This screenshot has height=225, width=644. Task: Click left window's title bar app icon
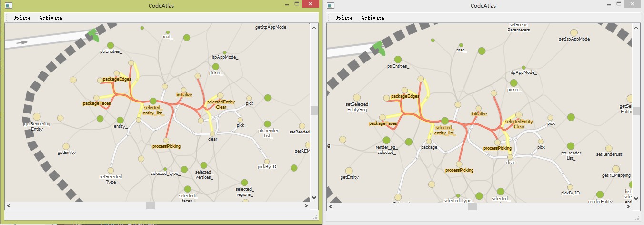(x=9, y=5)
